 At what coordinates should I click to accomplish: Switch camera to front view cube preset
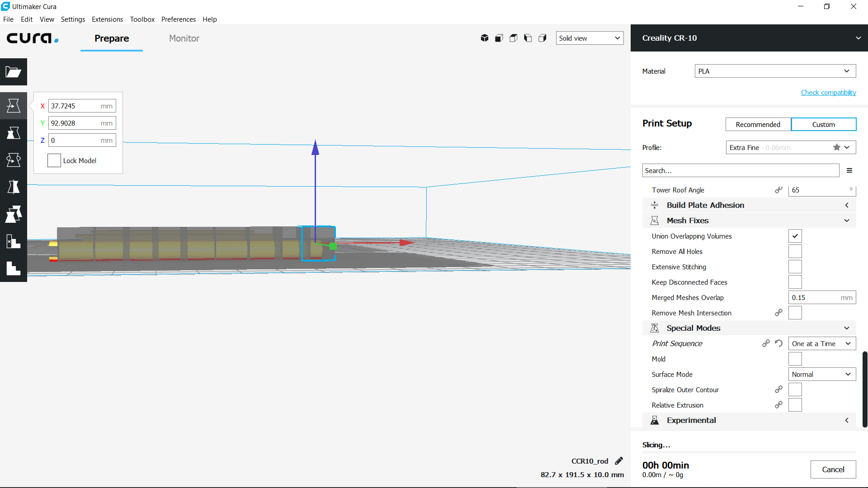499,38
